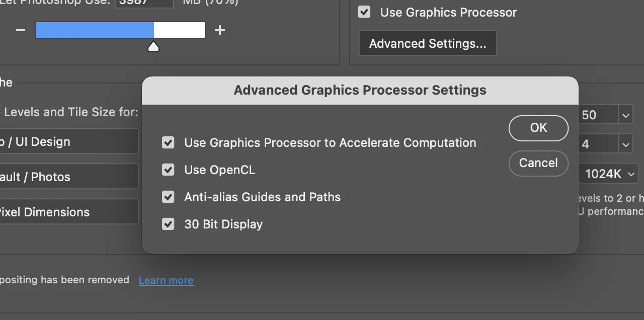
Task: Follow the Learn more link
Action: pyautogui.click(x=166, y=281)
